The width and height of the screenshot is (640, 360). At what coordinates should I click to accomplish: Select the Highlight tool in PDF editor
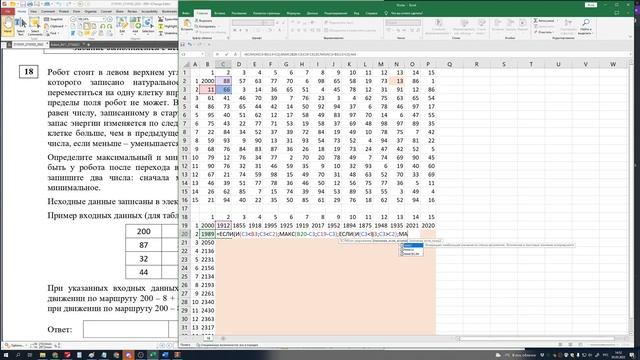[x=168, y=26]
